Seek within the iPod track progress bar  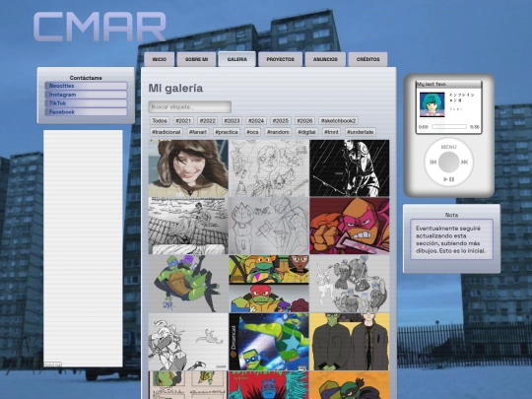point(449,127)
